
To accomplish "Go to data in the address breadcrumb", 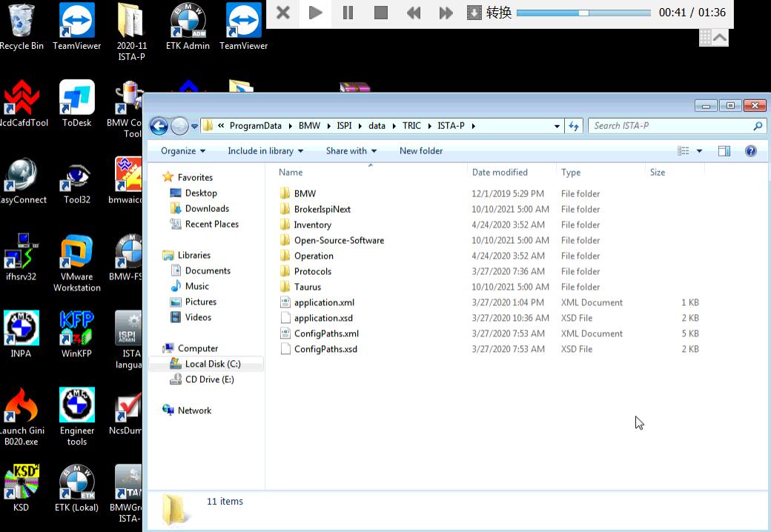I will [x=377, y=126].
